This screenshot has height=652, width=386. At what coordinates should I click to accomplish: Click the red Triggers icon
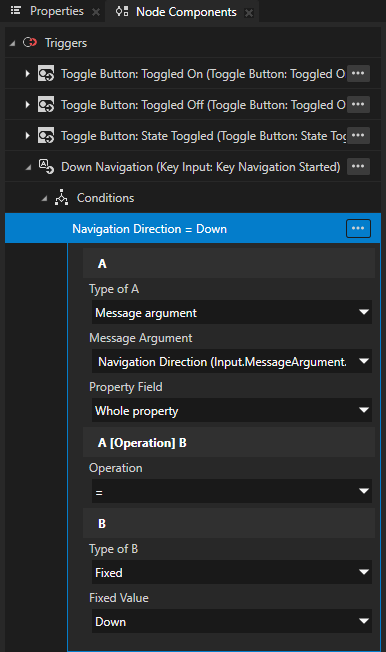click(x=30, y=42)
